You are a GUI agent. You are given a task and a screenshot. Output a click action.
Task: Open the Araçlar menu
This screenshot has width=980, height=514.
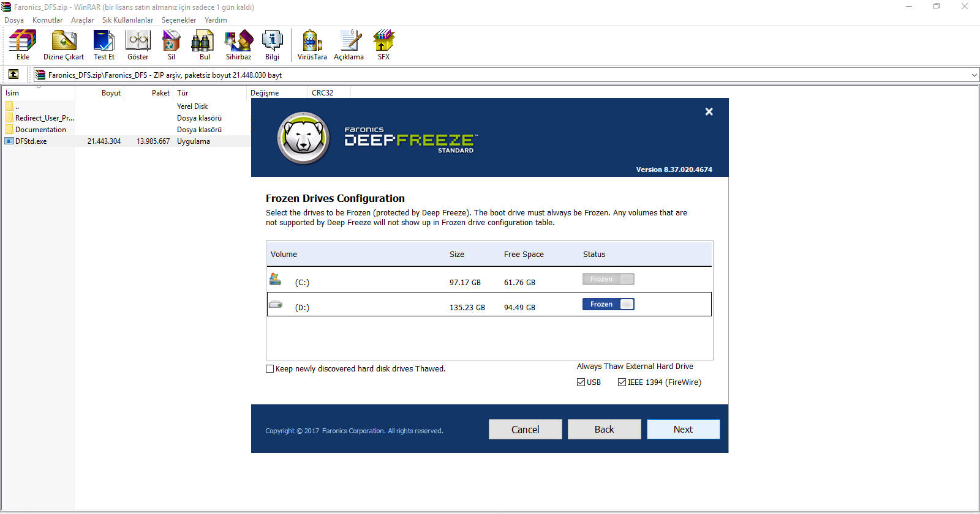click(82, 20)
